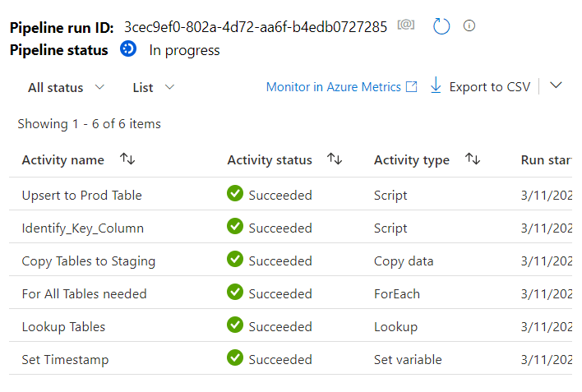
Task: Click Succeeded checkmark for Set Timestamp row
Action: (x=235, y=358)
